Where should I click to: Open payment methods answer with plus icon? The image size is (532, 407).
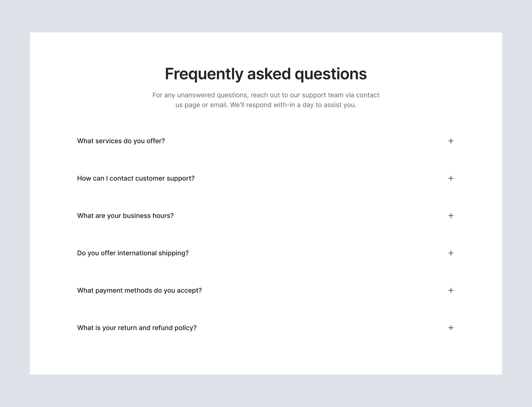click(x=451, y=290)
